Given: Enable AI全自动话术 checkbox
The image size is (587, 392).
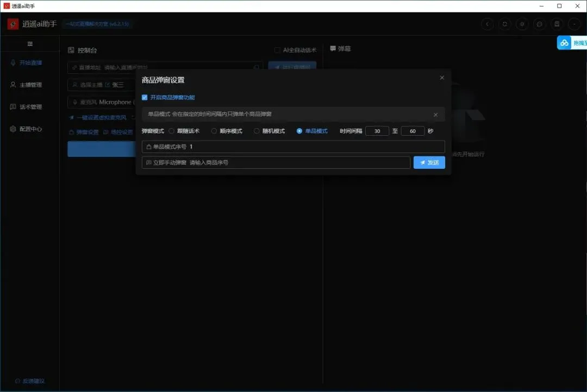Looking at the screenshot, I should [x=277, y=50].
